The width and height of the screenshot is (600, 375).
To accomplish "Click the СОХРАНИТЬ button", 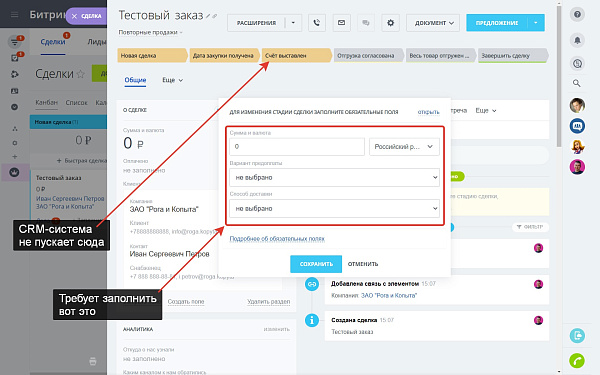I will click(x=316, y=264).
